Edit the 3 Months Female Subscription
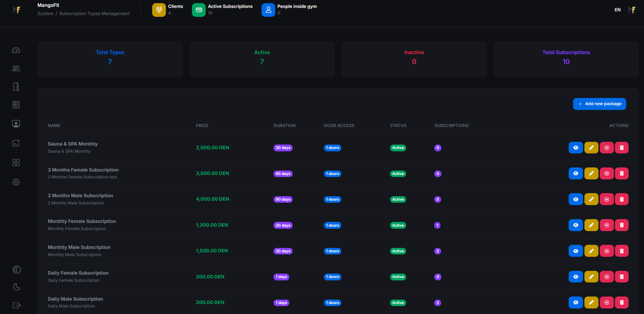 [591, 173]
